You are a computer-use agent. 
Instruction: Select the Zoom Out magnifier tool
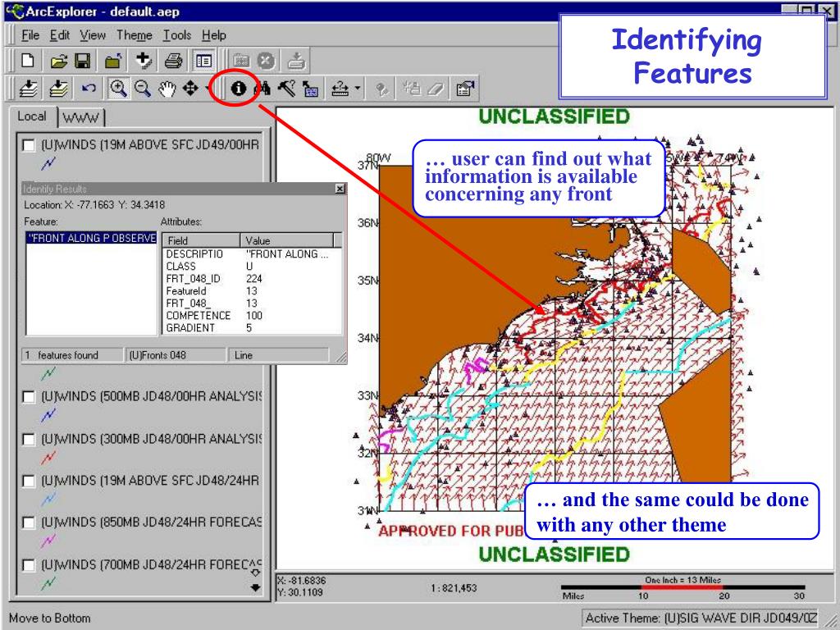point(143,89)
